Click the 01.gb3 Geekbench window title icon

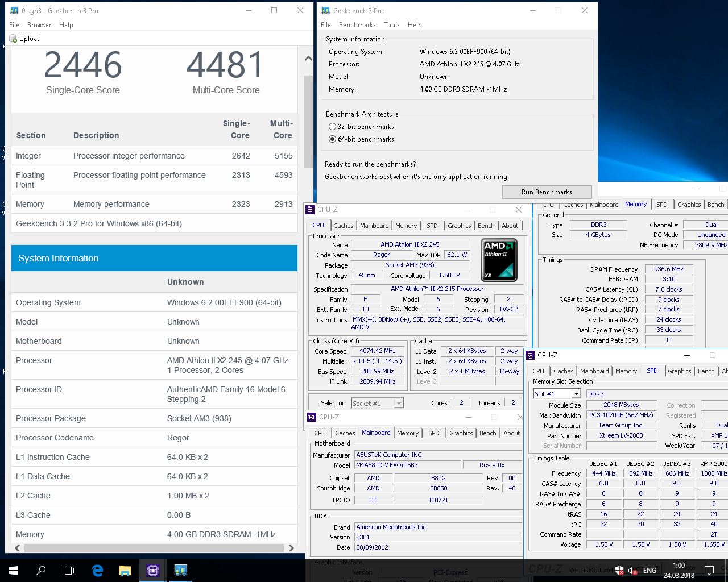(x=14, y=10)
